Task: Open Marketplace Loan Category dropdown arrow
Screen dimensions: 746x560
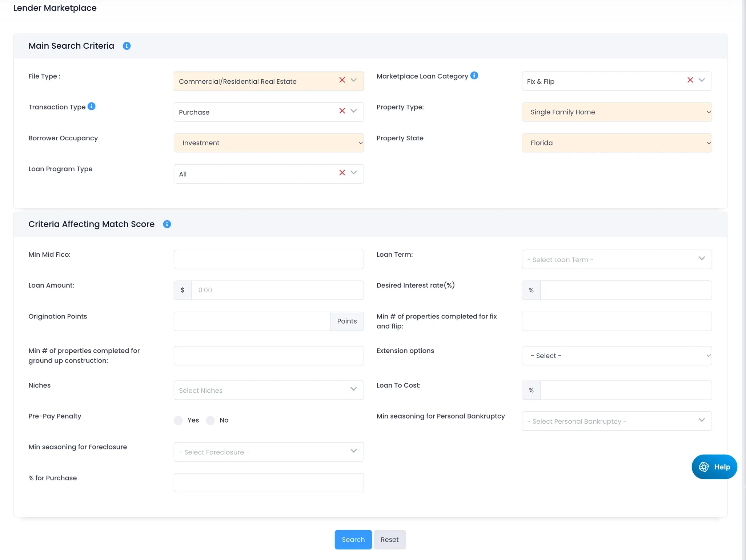Action: pos(702,80)
